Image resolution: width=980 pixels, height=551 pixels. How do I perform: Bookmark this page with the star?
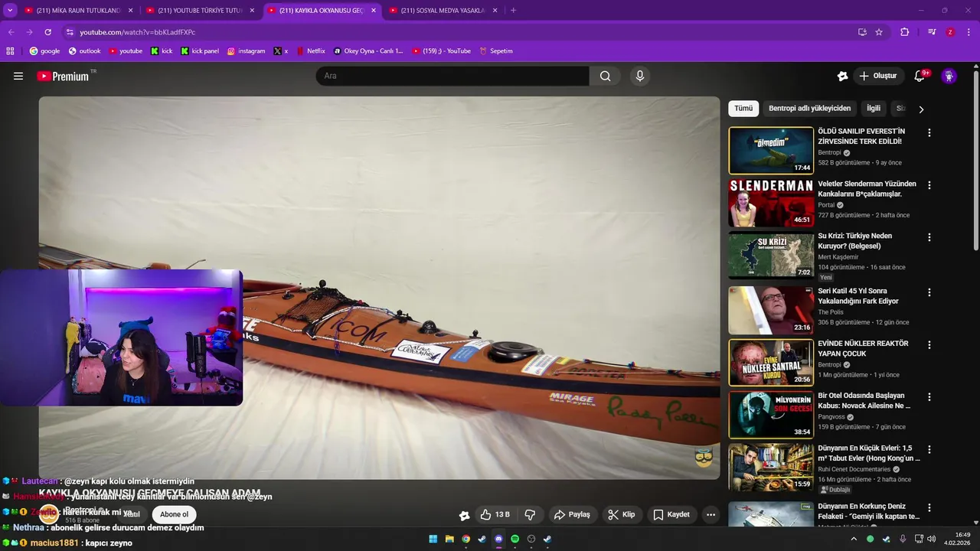pos(879,32)
